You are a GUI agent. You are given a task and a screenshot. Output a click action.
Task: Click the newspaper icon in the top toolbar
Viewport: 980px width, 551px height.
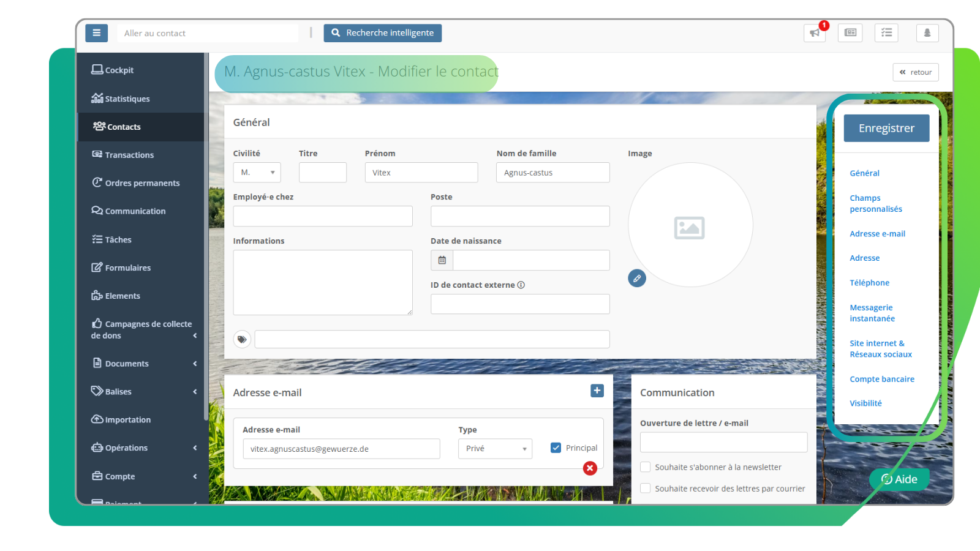tap(850, 33)
